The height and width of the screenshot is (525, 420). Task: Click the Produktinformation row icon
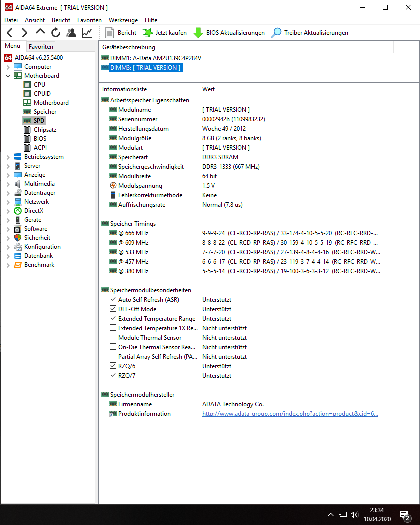(113, 414)
